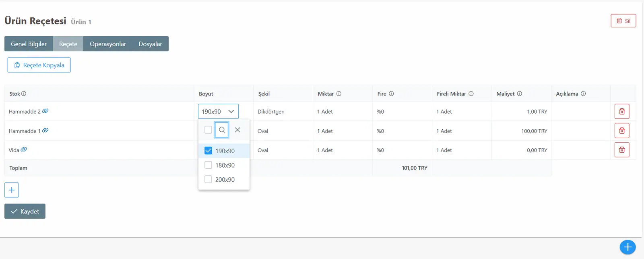Screen dimensions: 644x259
Task: Click the 100,00 TRY cost cell
Action: 521,131
